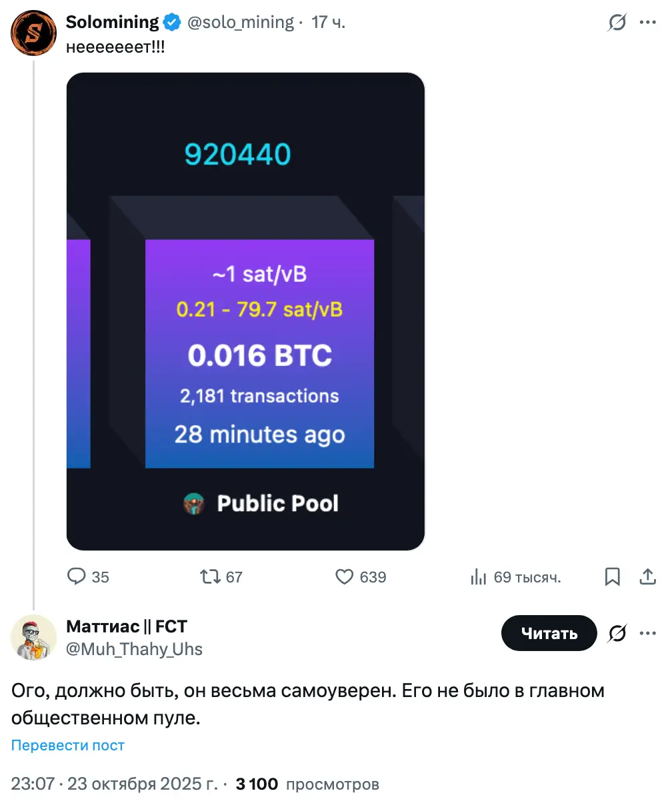Bookmark the Solomining post

click(612, 576)
